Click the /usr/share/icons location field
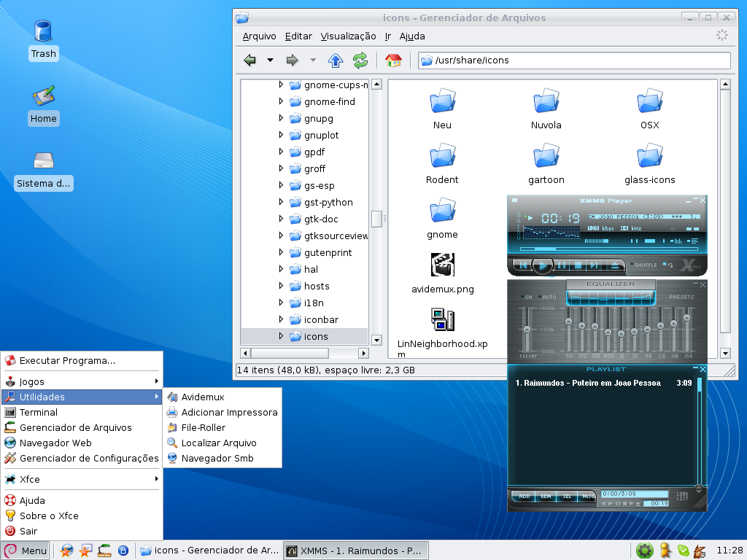This screenshot has width=747, height=560. pyautogui.click(x=574, y=61)
